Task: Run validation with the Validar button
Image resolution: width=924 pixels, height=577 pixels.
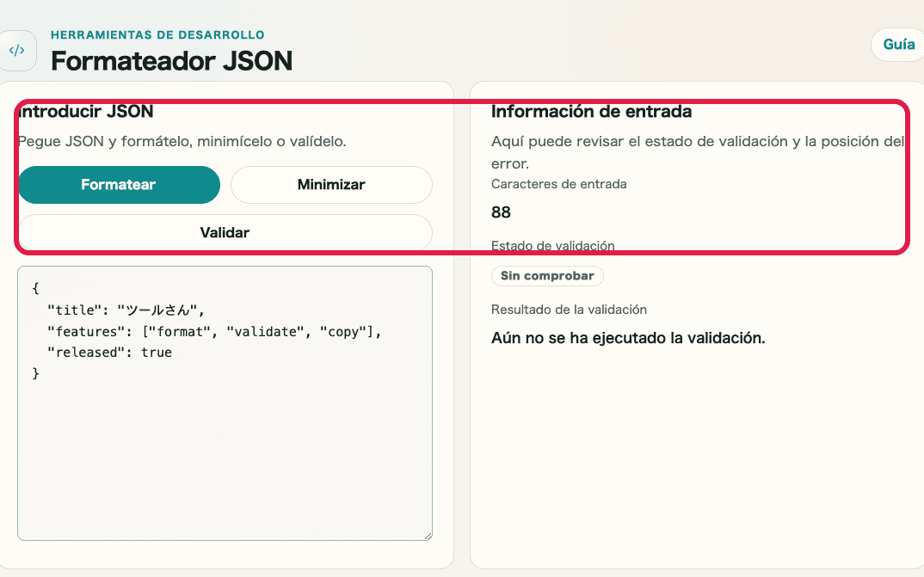Action: point(225,232)
